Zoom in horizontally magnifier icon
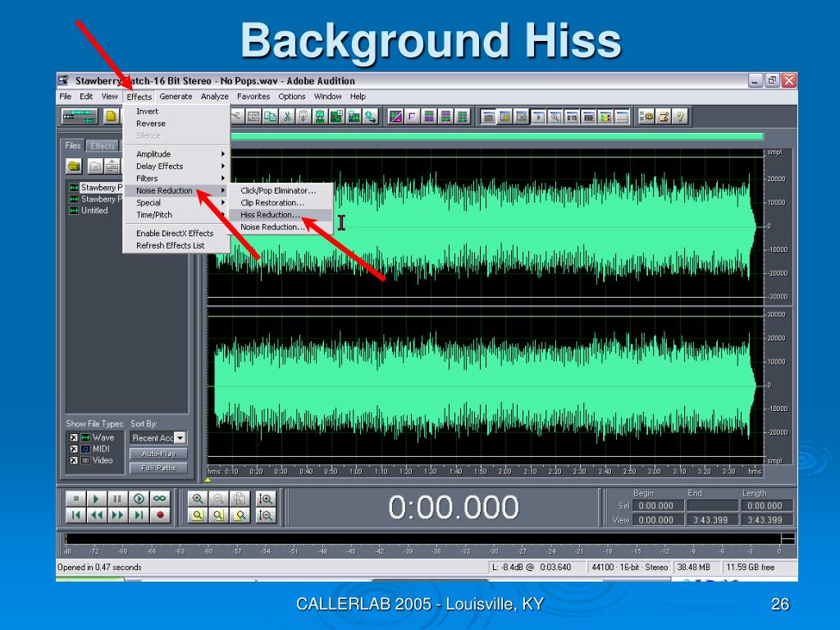Screen dimensions: 840x630 198,499
